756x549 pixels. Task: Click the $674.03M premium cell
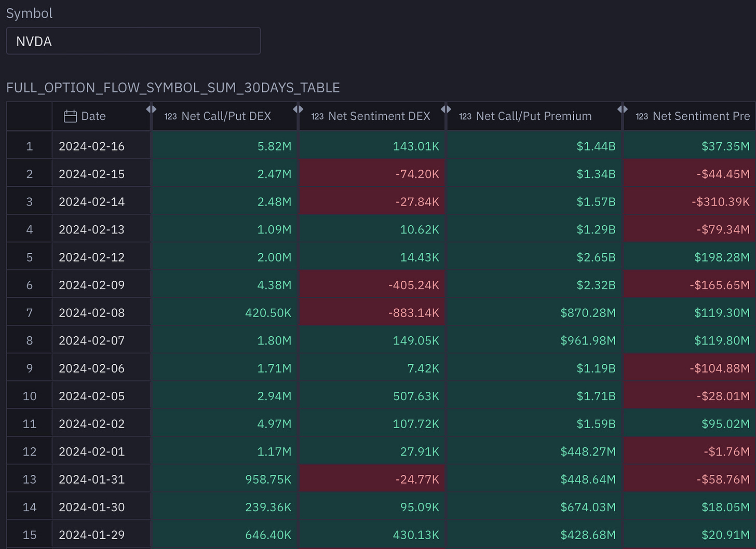tap(534, 507)
